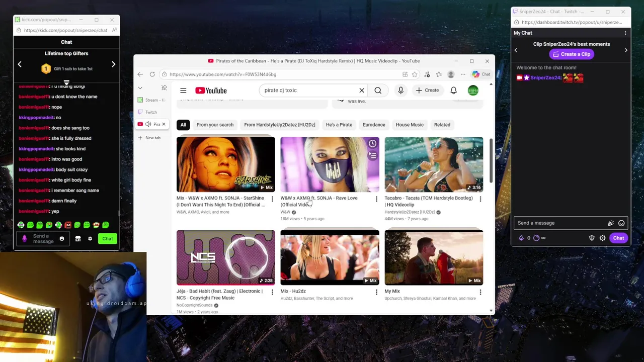Unpin the vertical tabs pane
The height and width of the screenshot is (362, 644).
pos(164,88)
